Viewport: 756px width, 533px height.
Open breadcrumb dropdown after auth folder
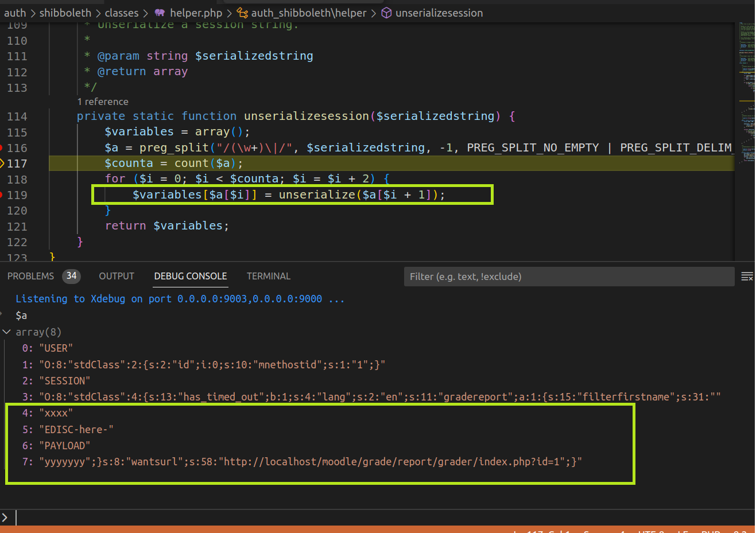pos(33,13)
